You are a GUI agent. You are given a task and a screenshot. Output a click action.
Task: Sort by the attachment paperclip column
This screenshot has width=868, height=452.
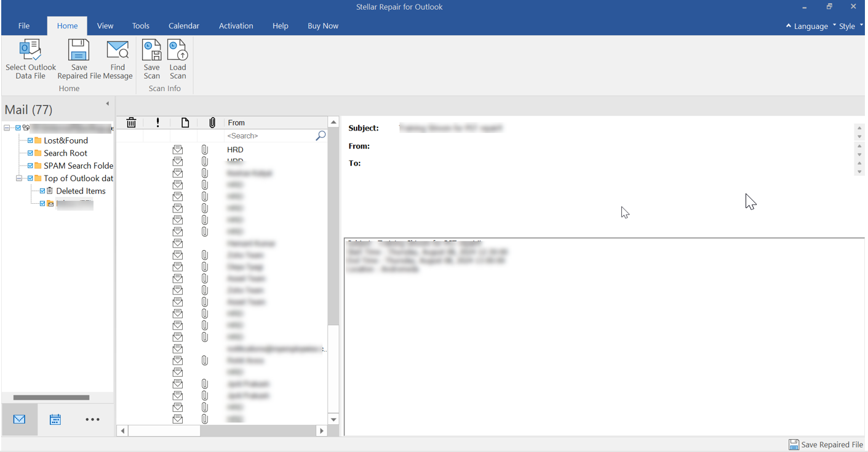[212, 123]
